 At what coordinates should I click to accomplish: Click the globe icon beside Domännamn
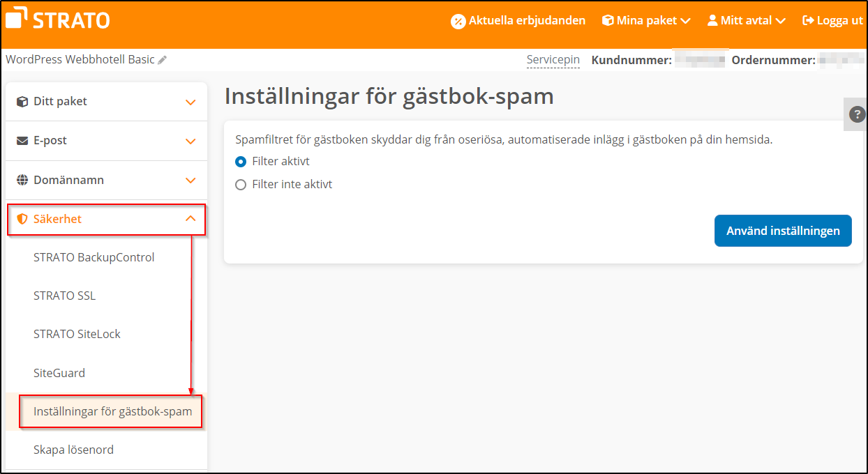tap(21, 179)
